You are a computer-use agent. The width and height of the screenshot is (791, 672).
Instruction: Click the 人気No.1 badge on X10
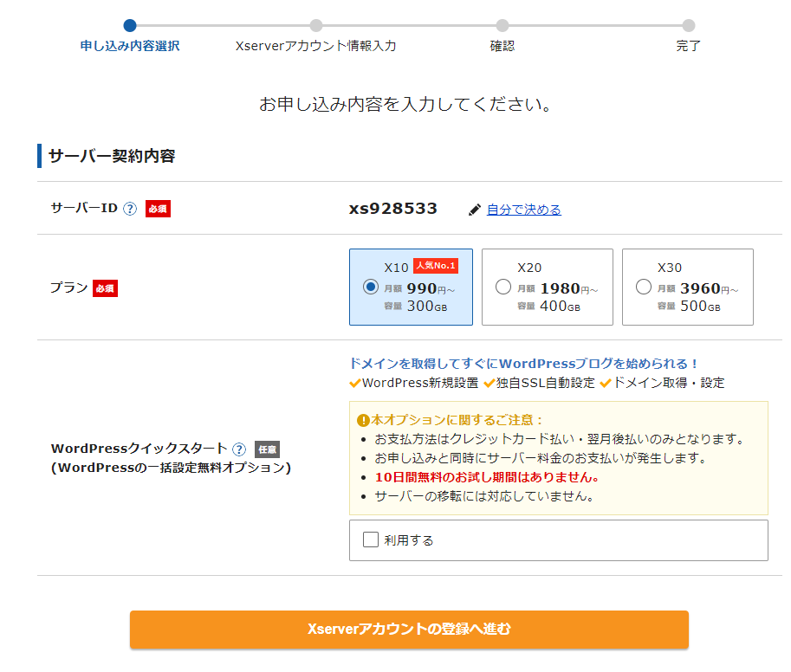click(436, 266)
